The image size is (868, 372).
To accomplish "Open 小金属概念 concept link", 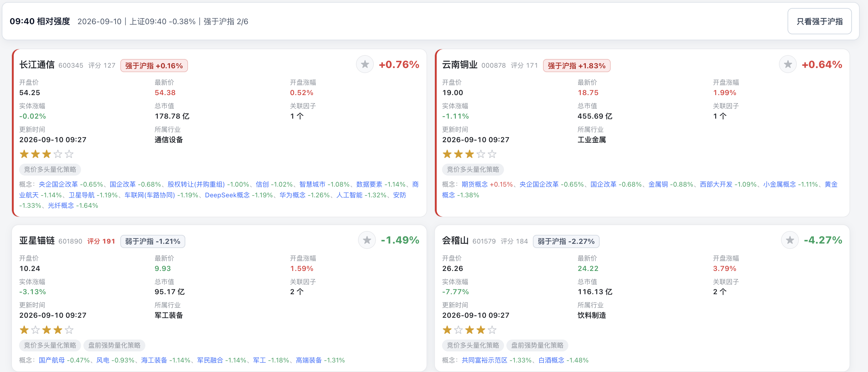I will click(x=779, y=184).
